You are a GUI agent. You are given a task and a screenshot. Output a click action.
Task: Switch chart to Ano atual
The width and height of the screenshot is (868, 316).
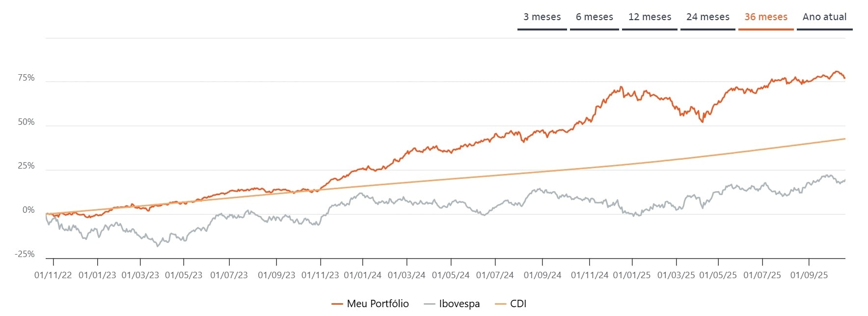[x=824, y=17]
